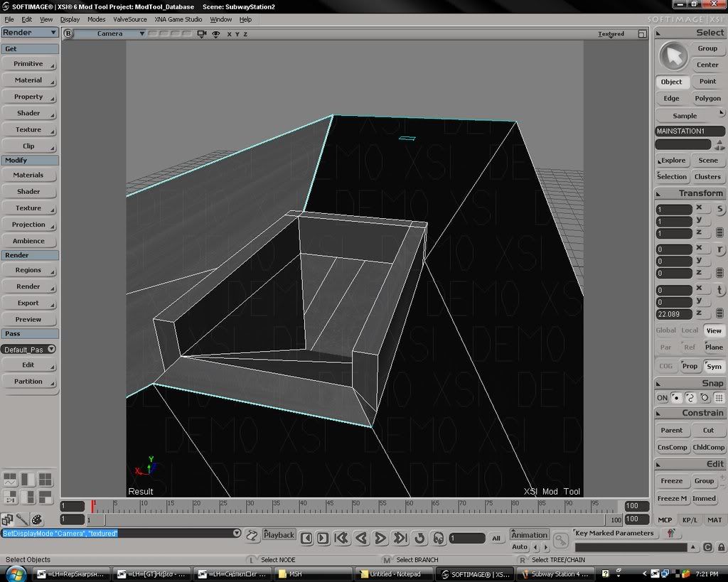Switch to Edge selection filter

coord(671,98)
